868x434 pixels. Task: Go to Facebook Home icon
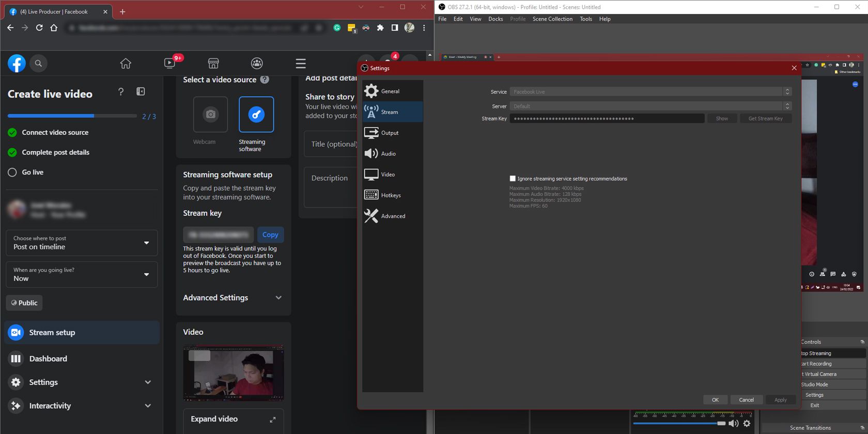126,64
